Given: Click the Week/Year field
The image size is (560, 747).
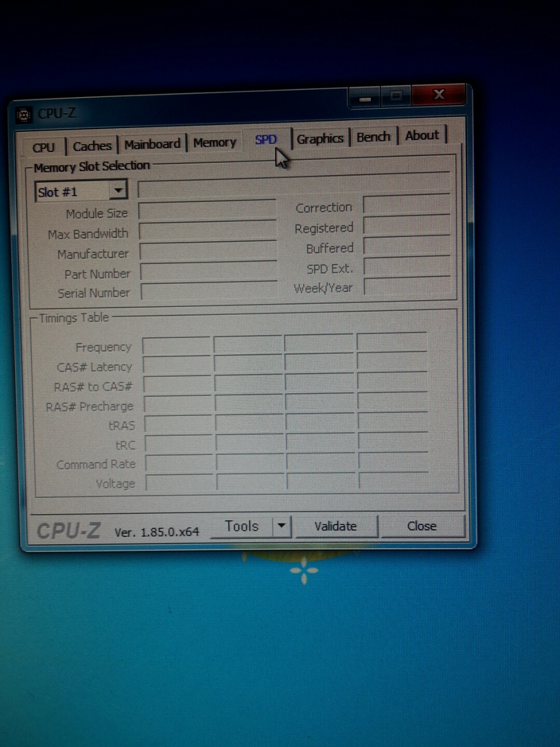Looking at the screenshot, I should pos(408,286).
